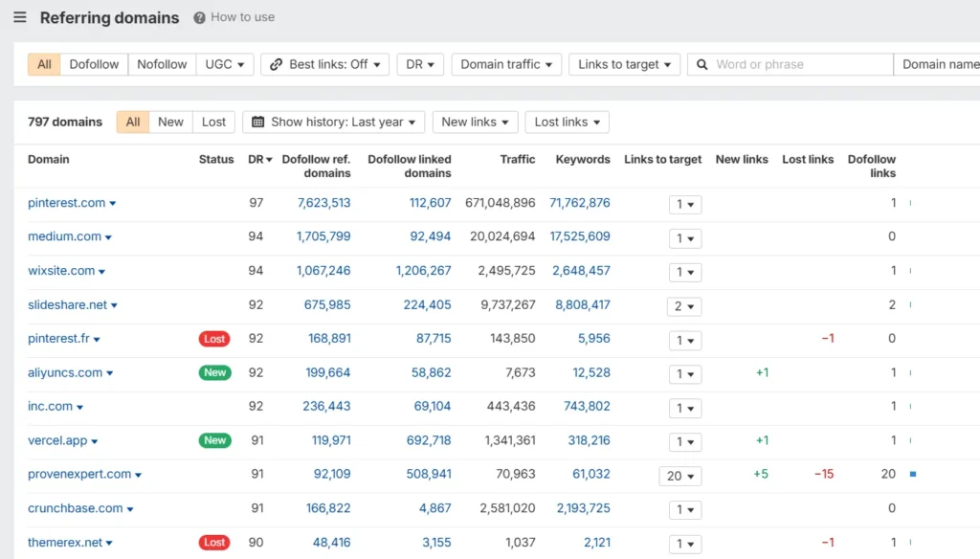Open the hamburger menu icon
This screenshot has height=559, width=980.
click(x=20, y=17)
